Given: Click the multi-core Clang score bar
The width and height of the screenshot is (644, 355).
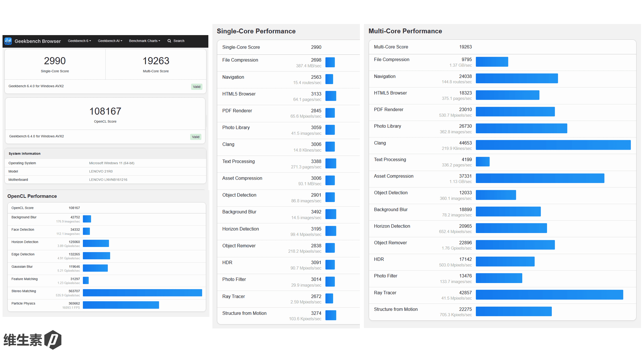Looking at the screenshot, I should pos(553,145).
